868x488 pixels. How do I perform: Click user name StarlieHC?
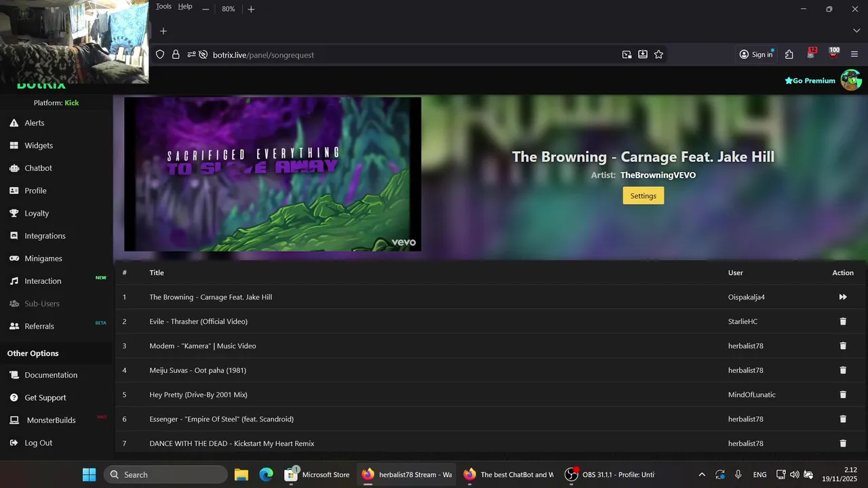(x=743, y=321)
